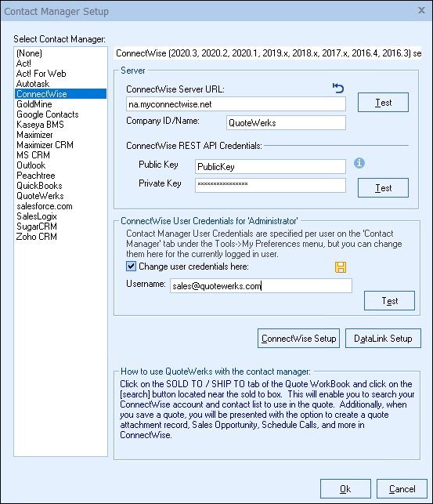Click the ConnectWise versions header text

pos(269,53)
